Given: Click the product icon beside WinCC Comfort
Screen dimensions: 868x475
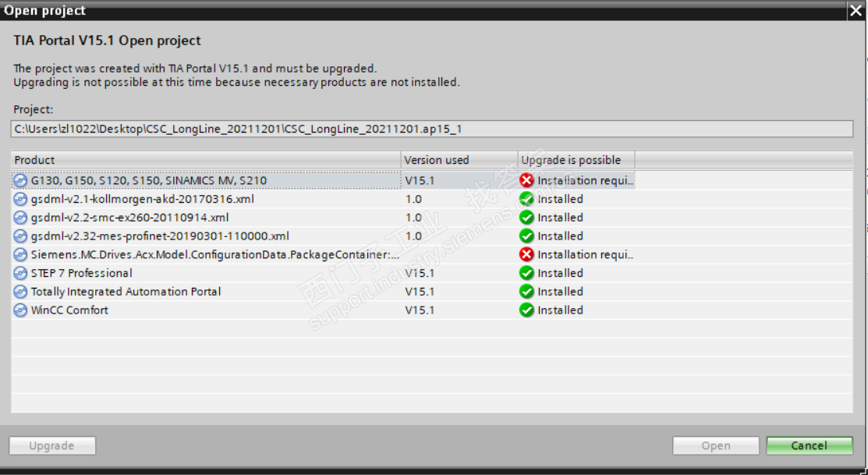Looking at the screenshot, I should (20, 310).
